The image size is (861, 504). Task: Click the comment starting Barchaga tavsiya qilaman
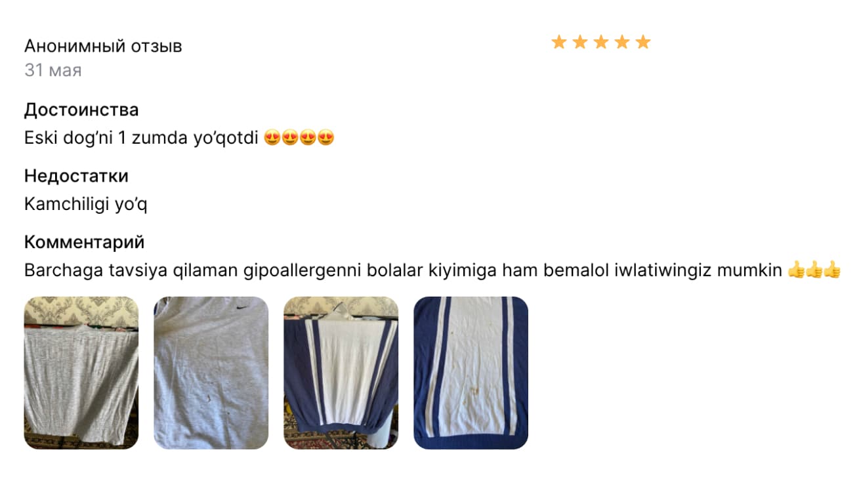[x=432, y=270]
